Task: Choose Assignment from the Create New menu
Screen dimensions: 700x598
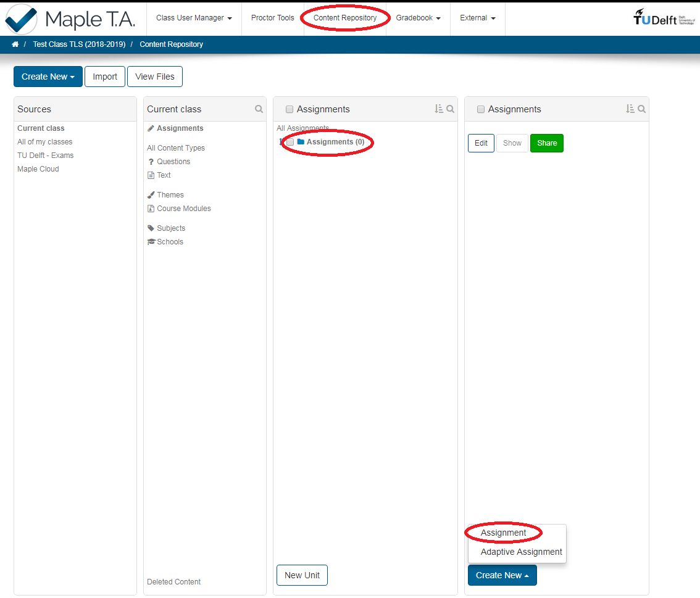Action: pos(504,533)
